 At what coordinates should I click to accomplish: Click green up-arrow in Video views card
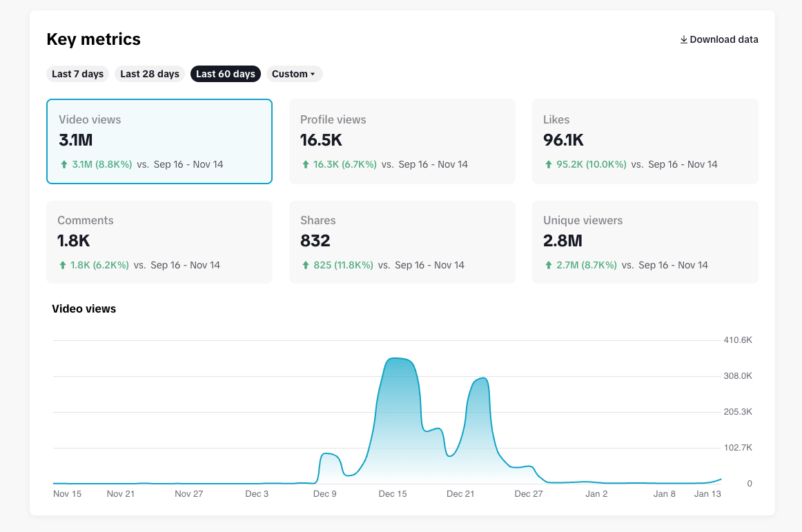(x=64, y=164)
